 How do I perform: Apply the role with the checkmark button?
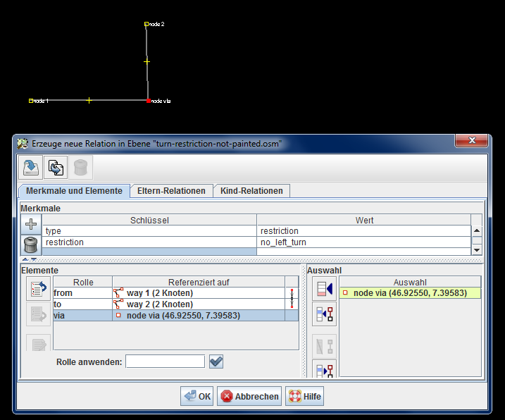pyautogui.click(x=216, y=362)
